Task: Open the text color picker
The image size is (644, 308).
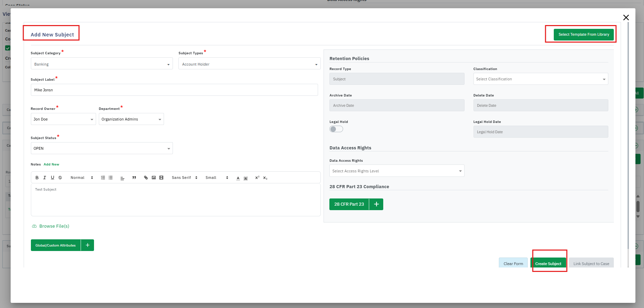Action: (x=238, y=178)
